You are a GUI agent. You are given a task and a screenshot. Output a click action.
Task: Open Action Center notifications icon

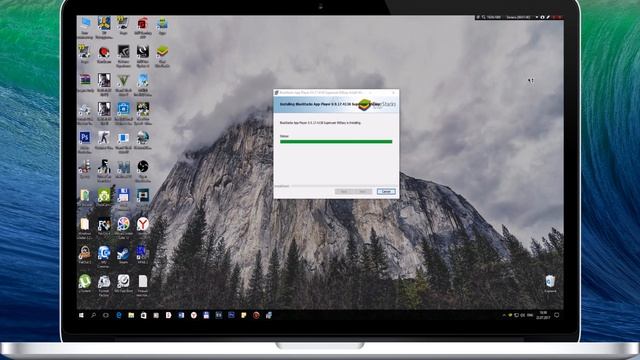[556, 315]
